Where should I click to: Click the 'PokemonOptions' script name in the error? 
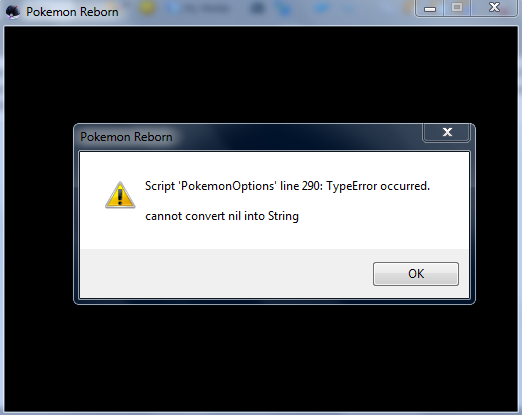tap(228, 186)
